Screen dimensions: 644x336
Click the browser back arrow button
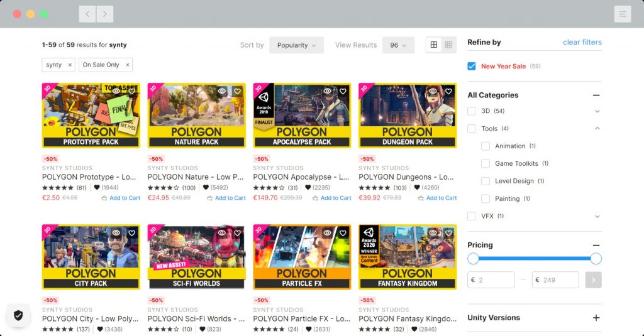[87, 14]
